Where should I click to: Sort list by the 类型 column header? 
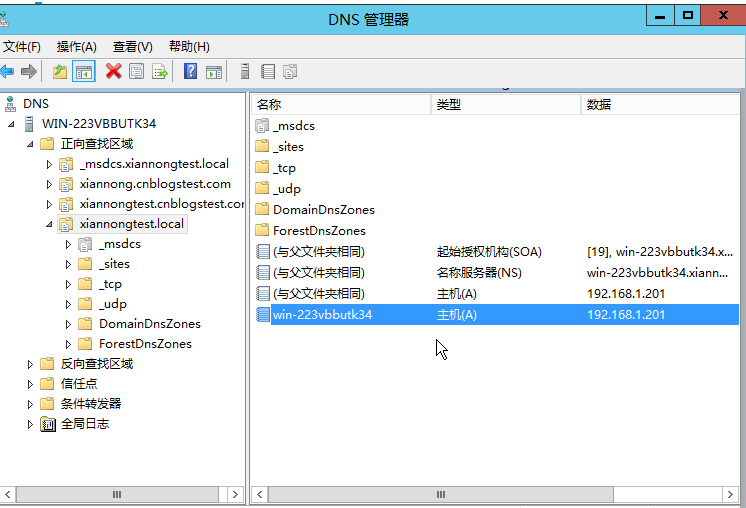[x=504, y=104]
